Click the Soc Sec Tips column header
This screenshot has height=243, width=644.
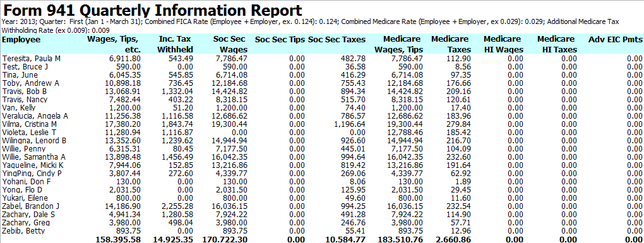pyautogui.click(x=280, y=40)
